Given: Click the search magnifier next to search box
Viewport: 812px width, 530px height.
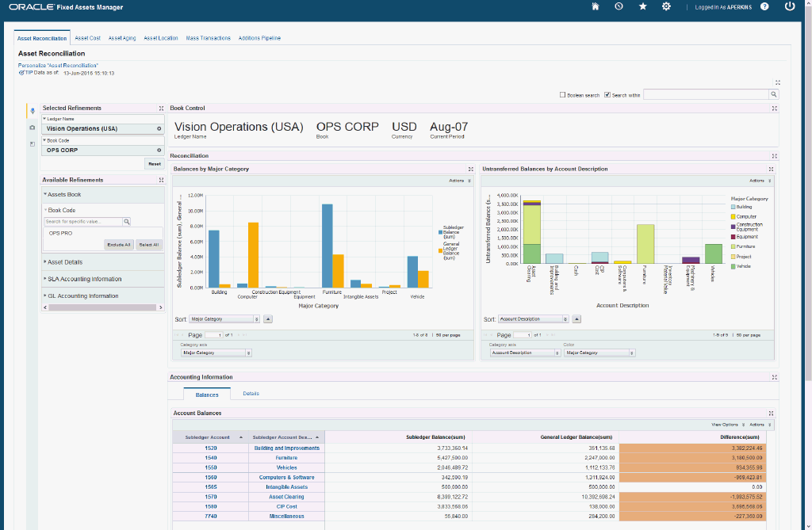Looking at the screenshot, I should coord(774,94).
